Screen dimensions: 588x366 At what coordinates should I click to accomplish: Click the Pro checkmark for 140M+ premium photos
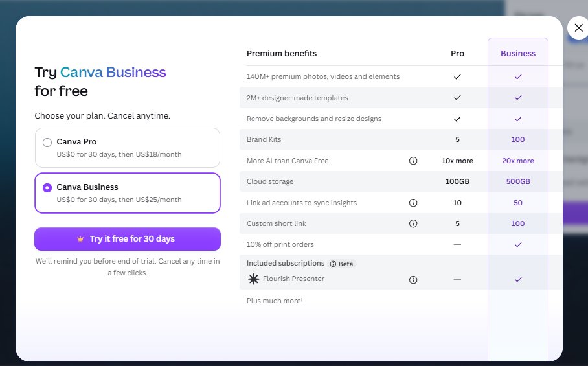point(457,77)
